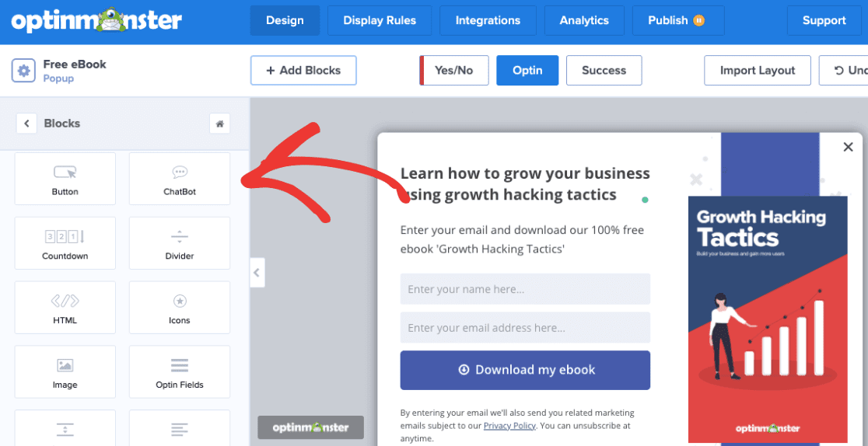Add an Optin Fields block
This screenshot has height=446, width=868.
[180, 372]
